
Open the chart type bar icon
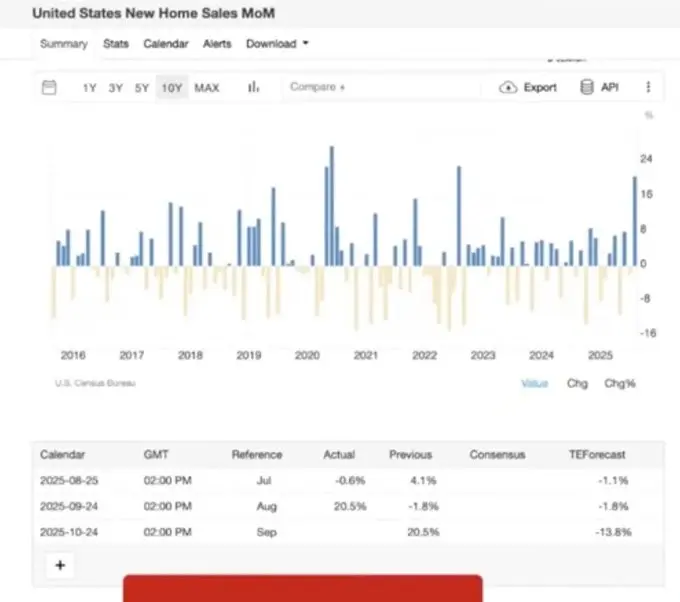[254, 88]
